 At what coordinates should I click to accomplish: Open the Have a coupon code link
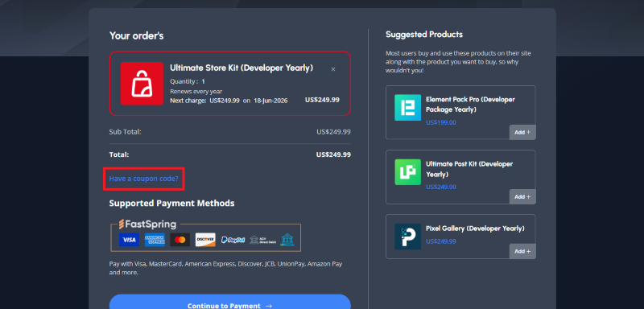144,179
